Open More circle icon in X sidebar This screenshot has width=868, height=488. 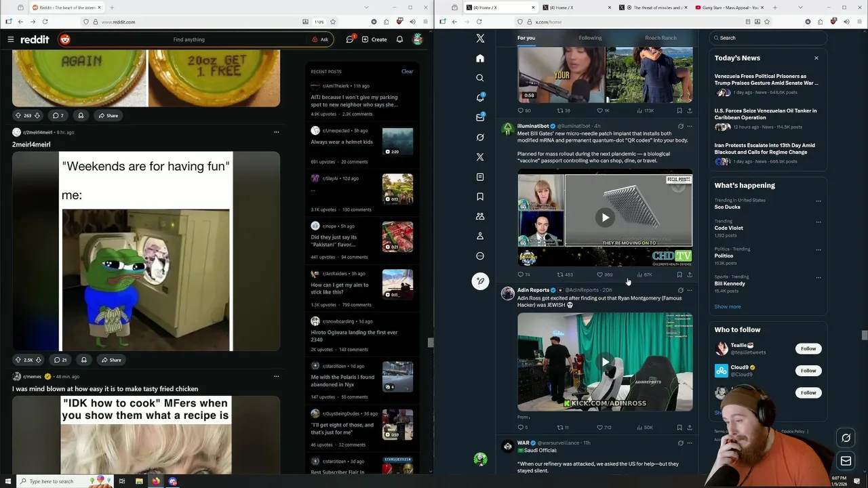click(x=480, y=256)
